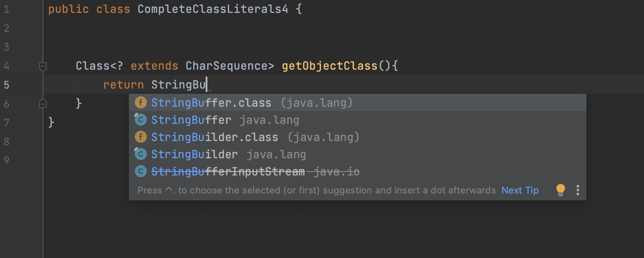This screenshot has width=644, height=258.
Task: Click line number 5 in the gutter
Action: [x=6, y=85]
